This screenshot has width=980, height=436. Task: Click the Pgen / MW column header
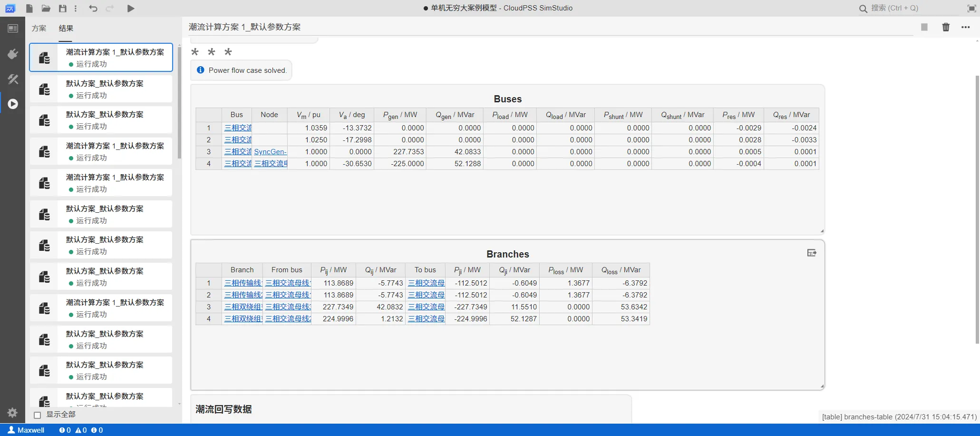(400, 115)
